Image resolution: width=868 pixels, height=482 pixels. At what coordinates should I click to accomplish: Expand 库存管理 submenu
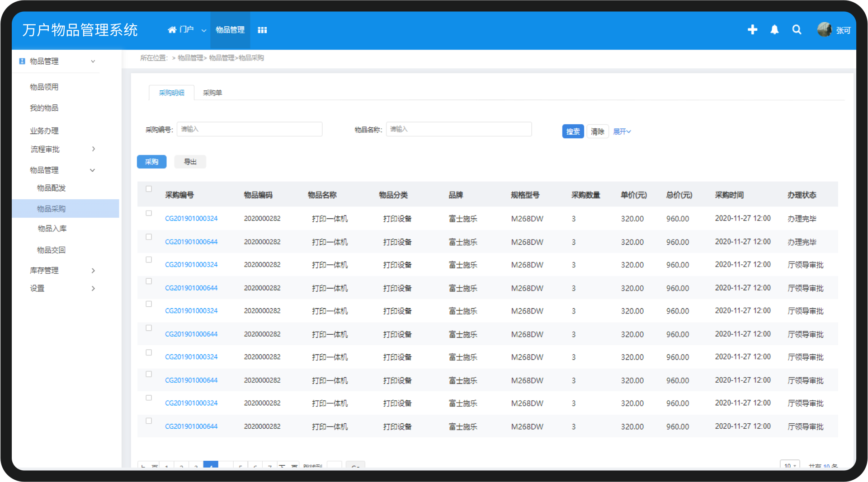[94, 271]
